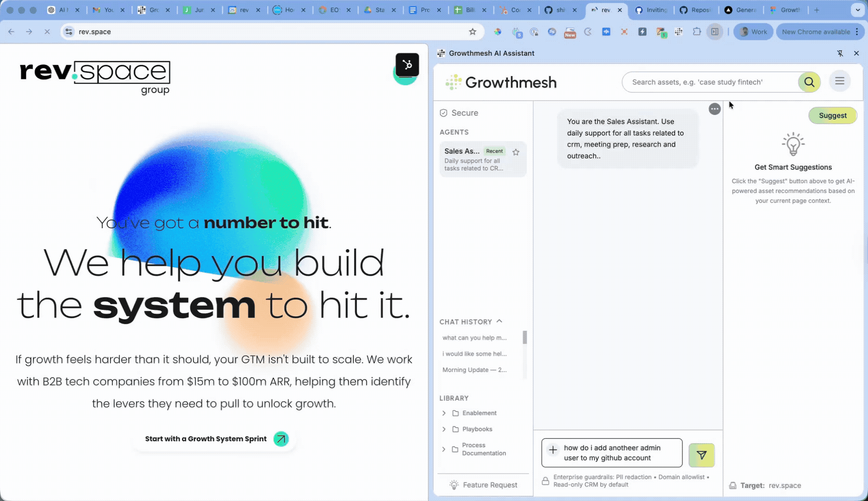Click the HubSpot floating icon on the page
This screenshot has height=501, width=868.
coord(407,65)
